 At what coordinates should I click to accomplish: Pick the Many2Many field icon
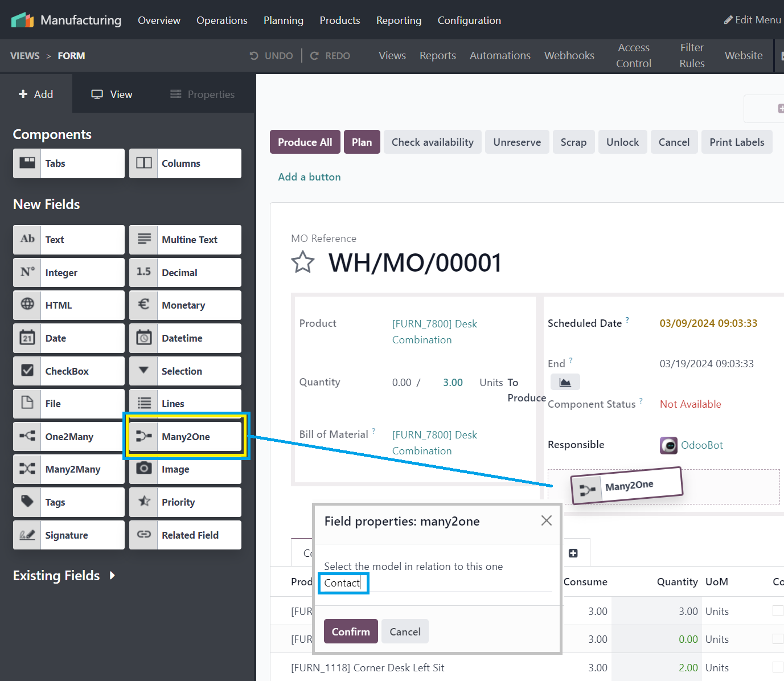[x=27, y=469]
